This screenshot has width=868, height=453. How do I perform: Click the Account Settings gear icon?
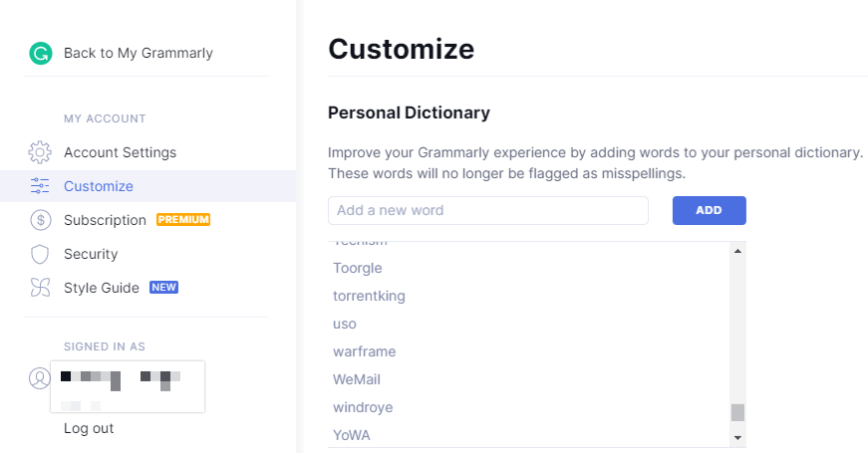click(x=40, y=152)
